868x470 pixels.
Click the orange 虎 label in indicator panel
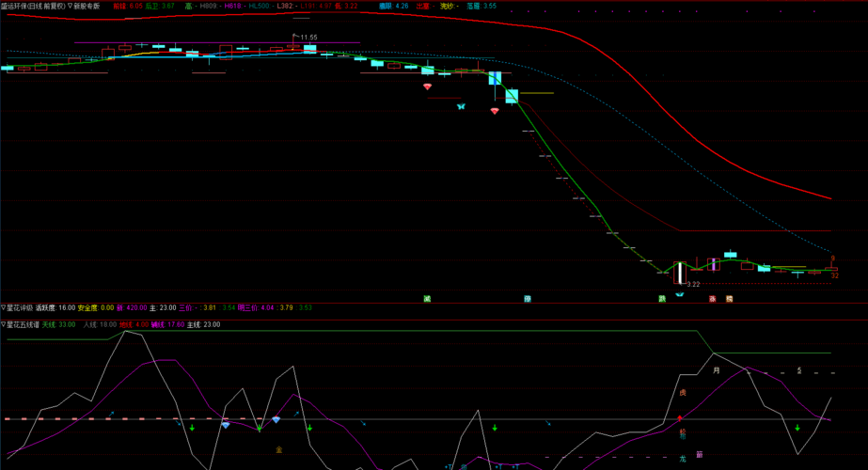[683, 393]
